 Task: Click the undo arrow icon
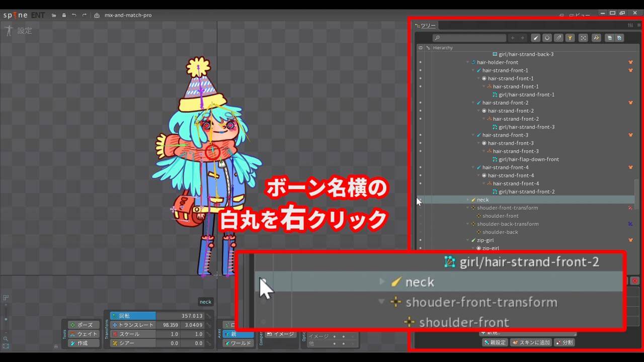74,15
